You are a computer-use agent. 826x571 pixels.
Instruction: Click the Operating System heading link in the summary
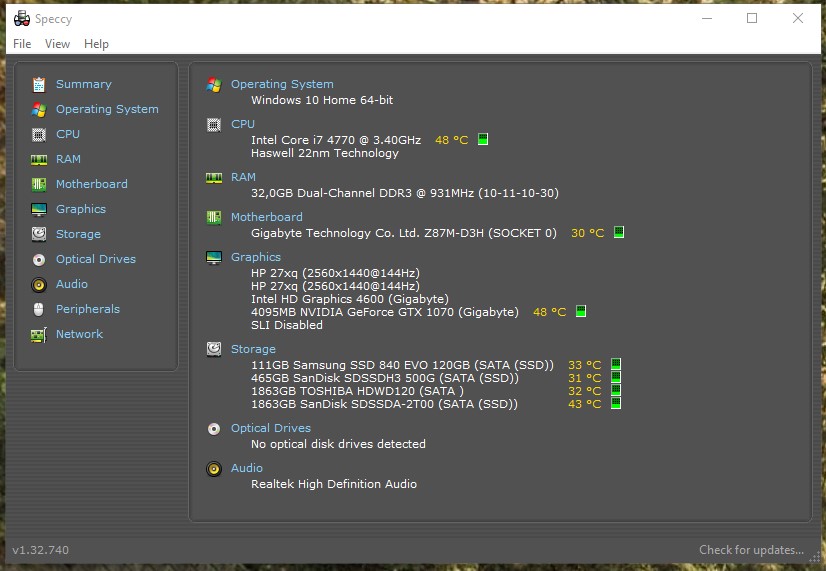point(282,84)
